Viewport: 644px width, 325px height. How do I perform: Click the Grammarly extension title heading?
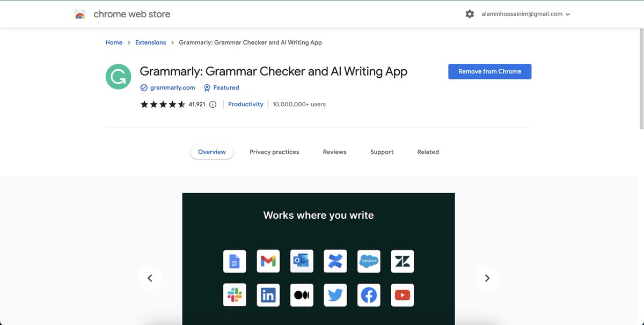click(273, 71)
